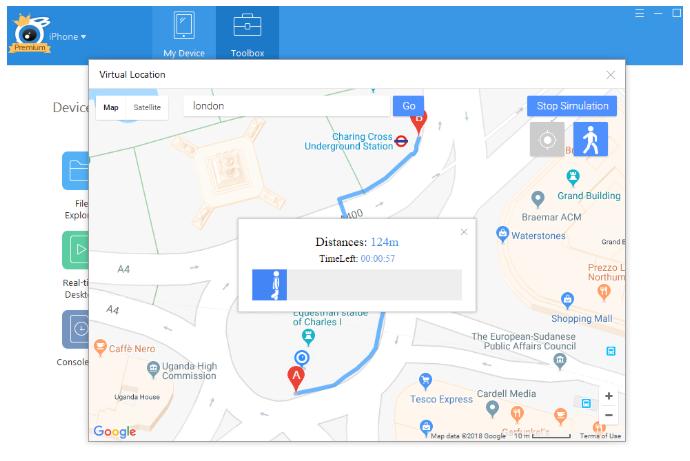Viewport: 690px width, 461px height.
Task: Click the Tesco Express cart pin
Action: coord(425,381)
